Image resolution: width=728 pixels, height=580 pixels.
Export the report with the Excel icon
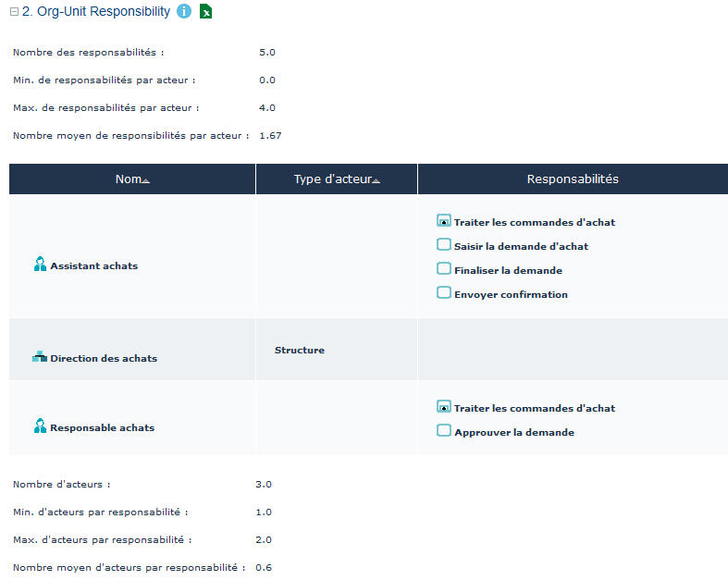(207, 12)
